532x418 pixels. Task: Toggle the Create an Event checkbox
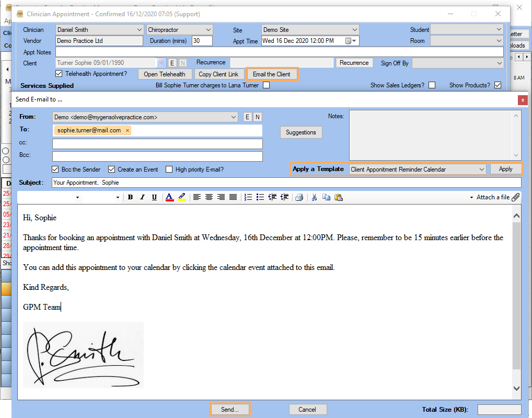point(112,170)
